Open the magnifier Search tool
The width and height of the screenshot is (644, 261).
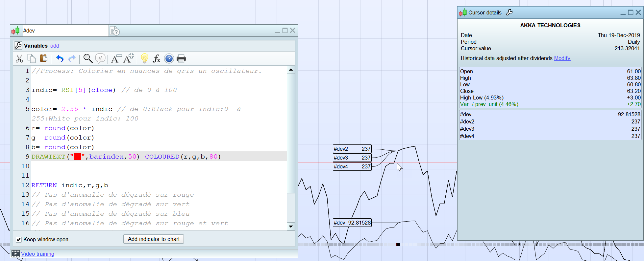point(87,58)
